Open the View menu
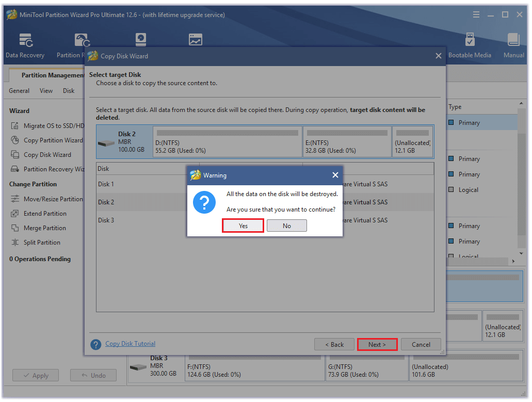This screenshot has height=402, width=532. [46, 91]
